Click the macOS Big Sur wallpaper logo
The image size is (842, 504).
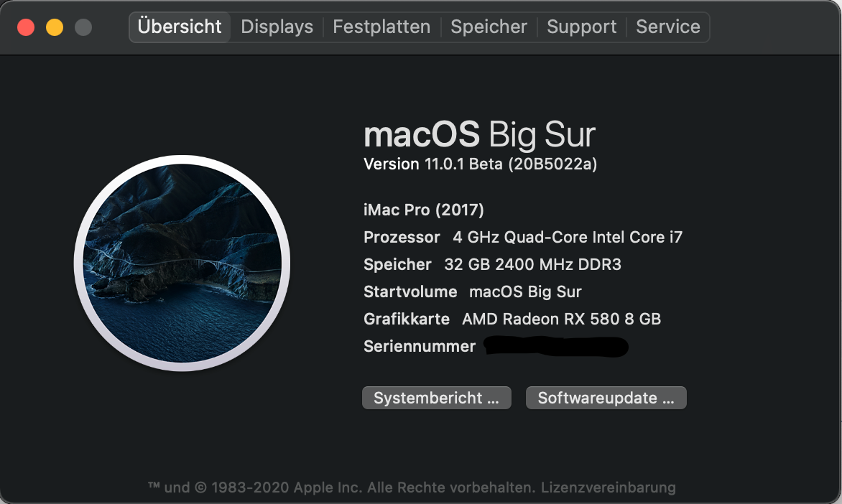(182, 263)
